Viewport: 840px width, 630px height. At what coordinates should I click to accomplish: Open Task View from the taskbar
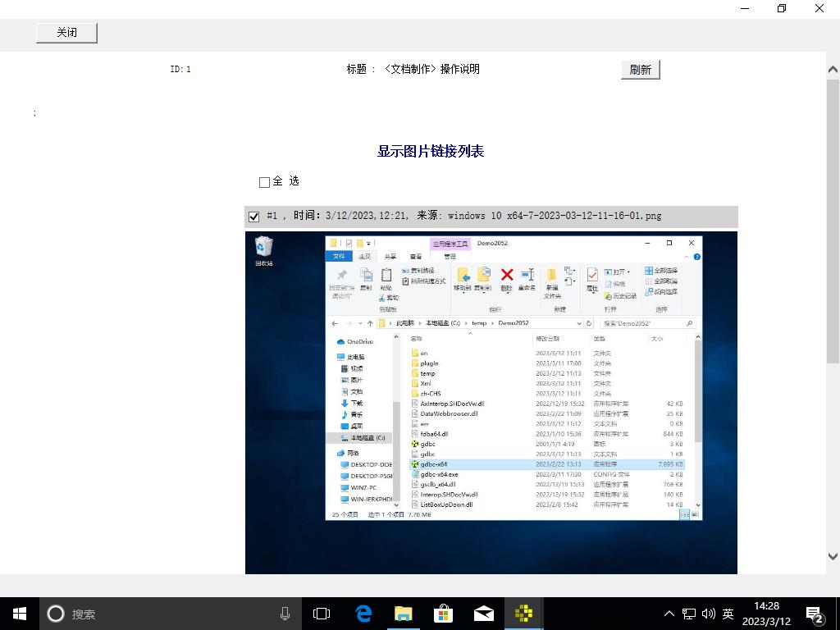(322, 614)
